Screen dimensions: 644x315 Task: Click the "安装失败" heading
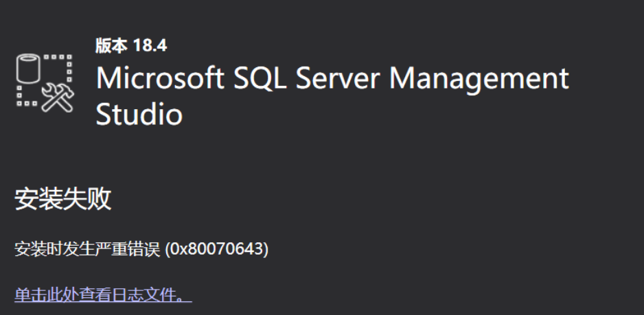(63, 200)
